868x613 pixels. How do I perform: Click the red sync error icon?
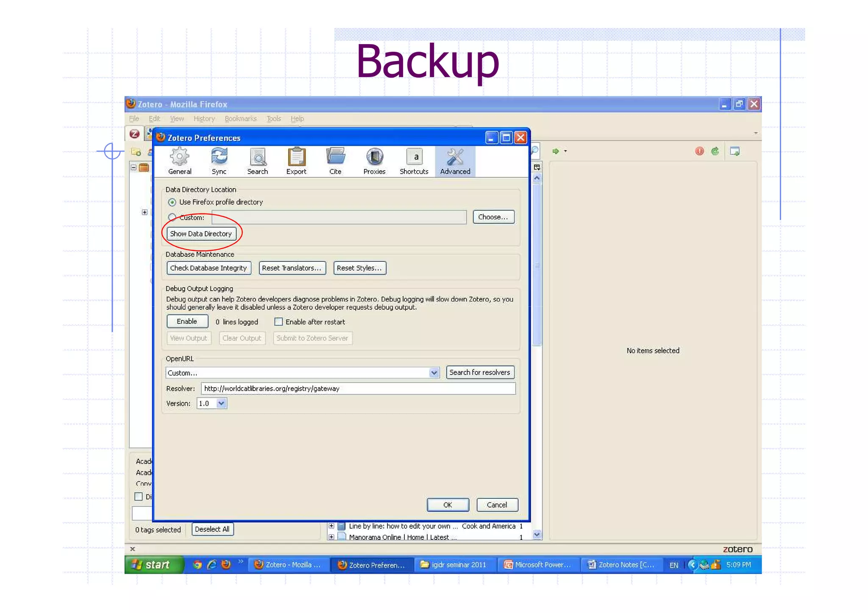699,151
